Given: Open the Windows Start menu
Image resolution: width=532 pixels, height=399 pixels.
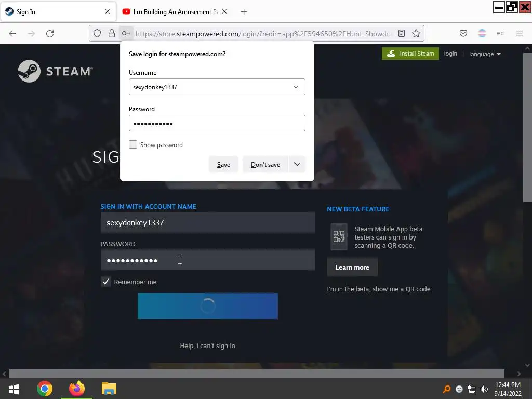Looking at the screenshot, I should 14,389.
